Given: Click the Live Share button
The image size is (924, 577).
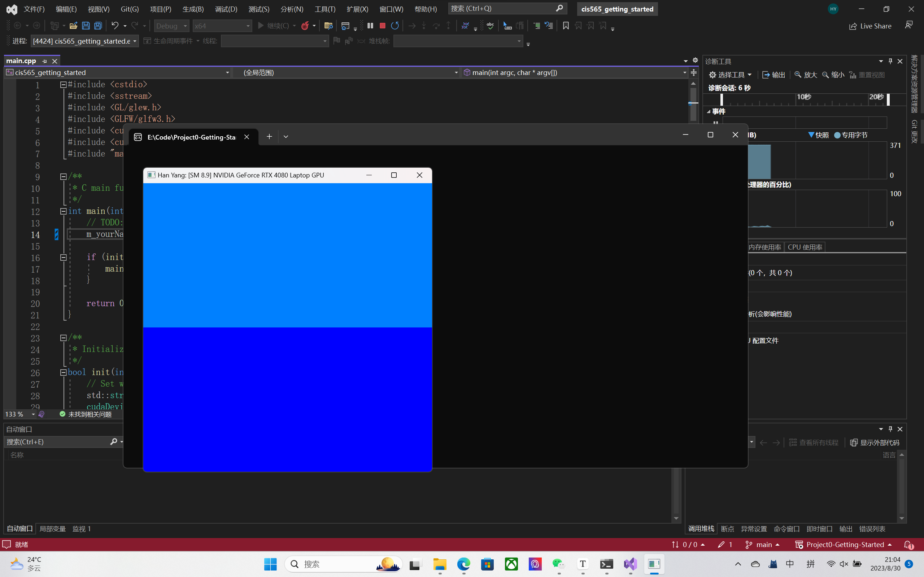Looking at the screenshot, I should (x=870, y=26).
